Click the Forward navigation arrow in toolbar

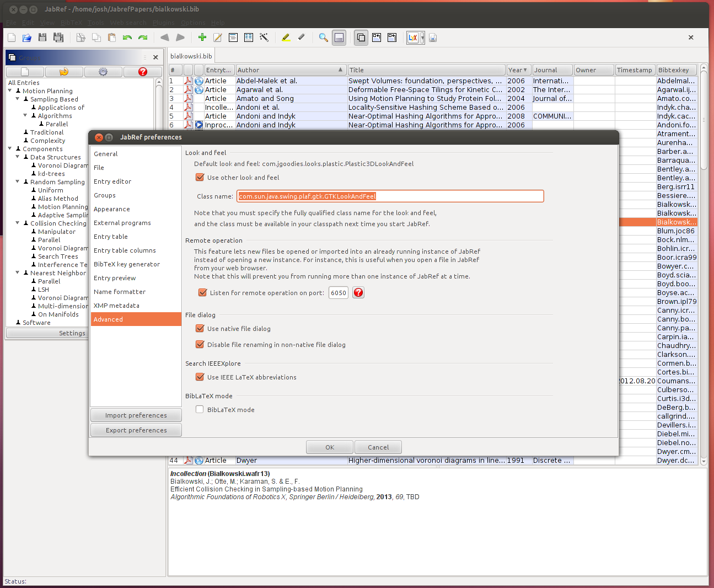[x=180, y=38]
